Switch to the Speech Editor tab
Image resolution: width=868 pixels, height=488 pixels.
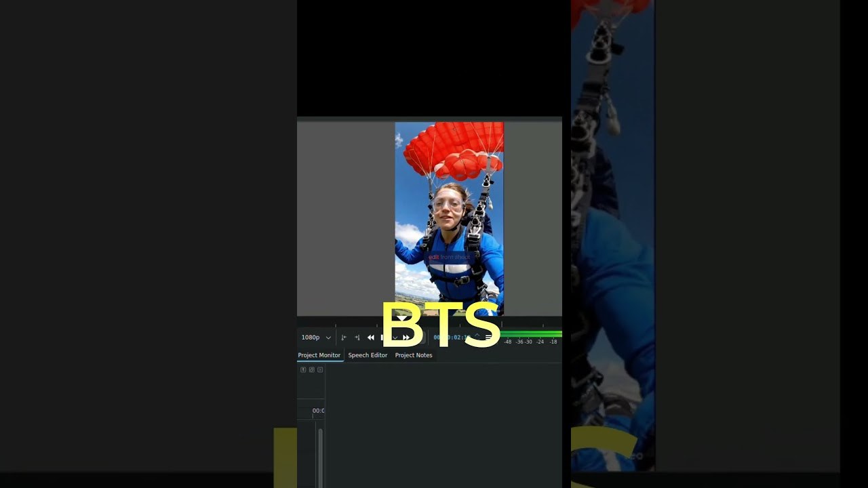pos(368,355)
